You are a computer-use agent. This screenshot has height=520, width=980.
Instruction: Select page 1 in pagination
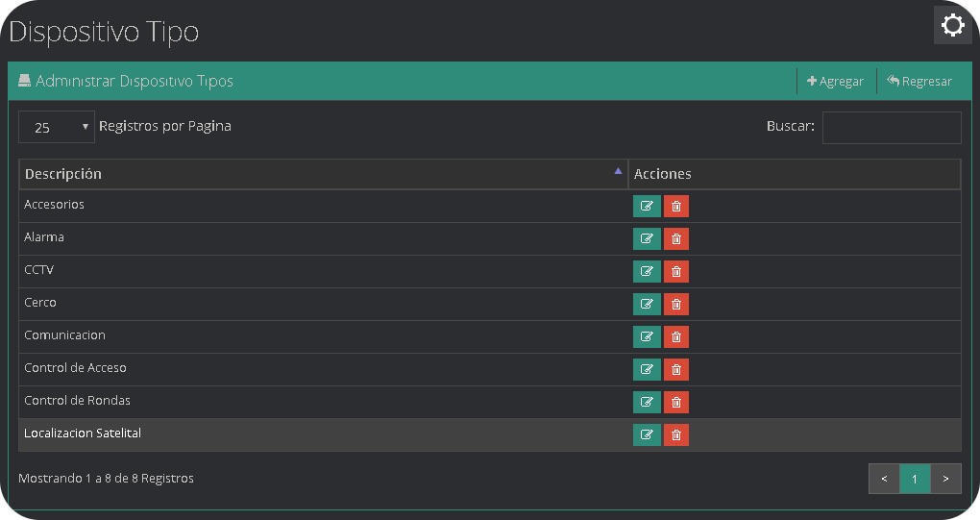tap(915, 479)
